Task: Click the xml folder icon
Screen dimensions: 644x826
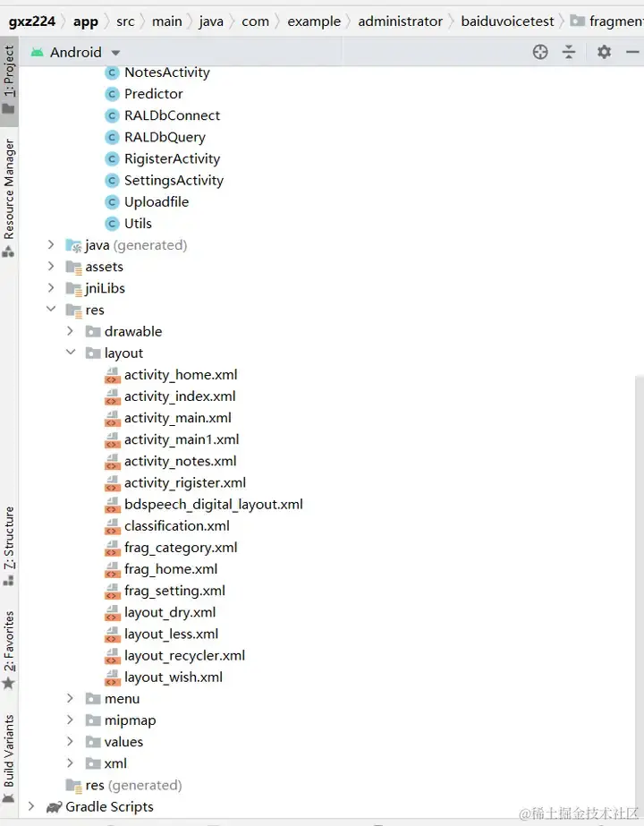Action: (93, 763)
